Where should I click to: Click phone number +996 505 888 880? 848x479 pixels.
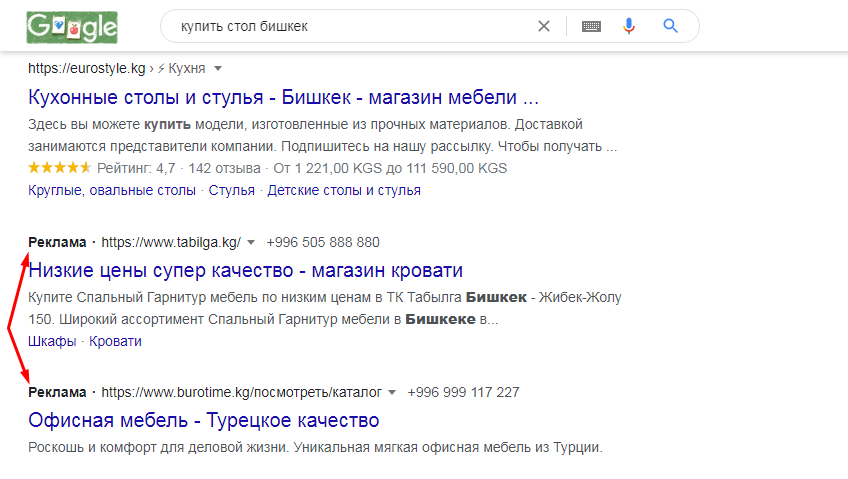tap(323, 242)
